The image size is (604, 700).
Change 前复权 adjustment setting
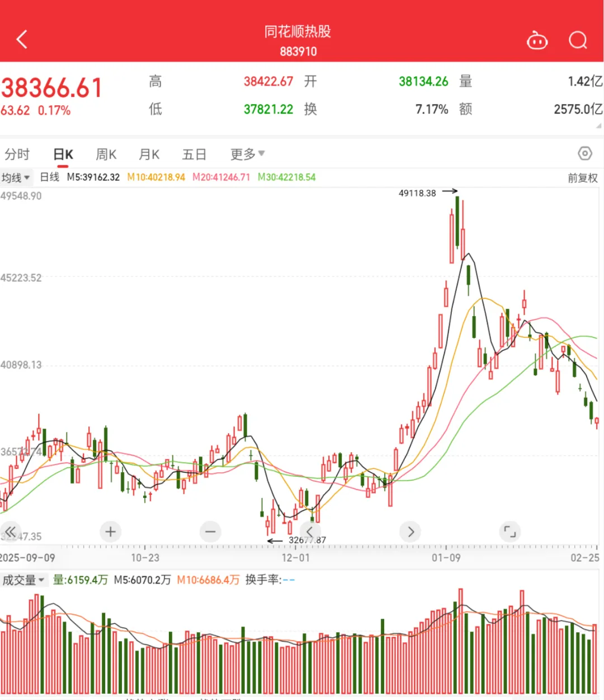pos(583,178)
